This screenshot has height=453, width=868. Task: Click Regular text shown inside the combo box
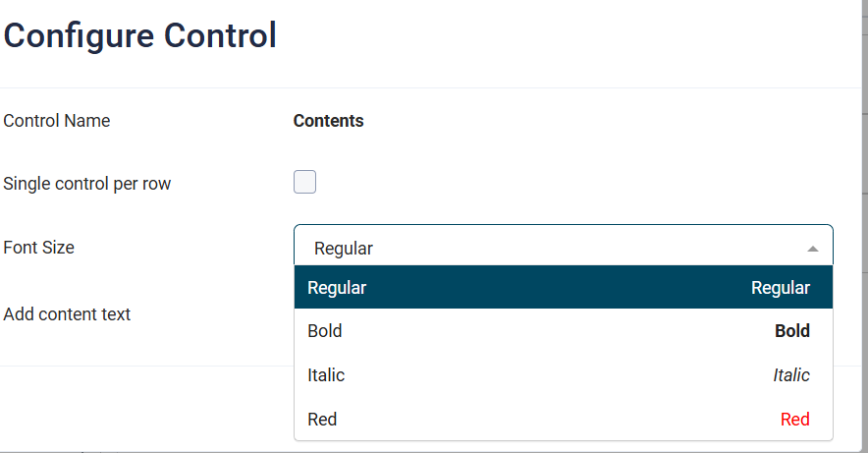344,249
